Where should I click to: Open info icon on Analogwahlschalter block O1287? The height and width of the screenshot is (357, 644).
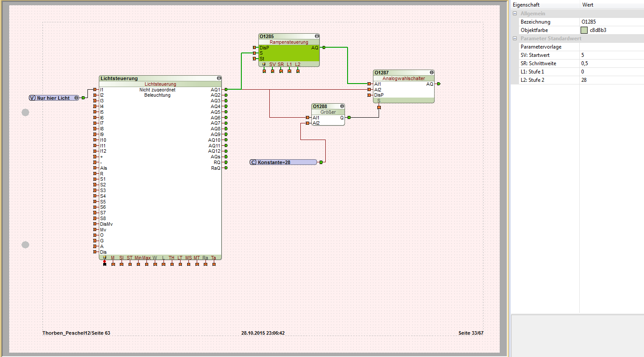pos(432,73)
